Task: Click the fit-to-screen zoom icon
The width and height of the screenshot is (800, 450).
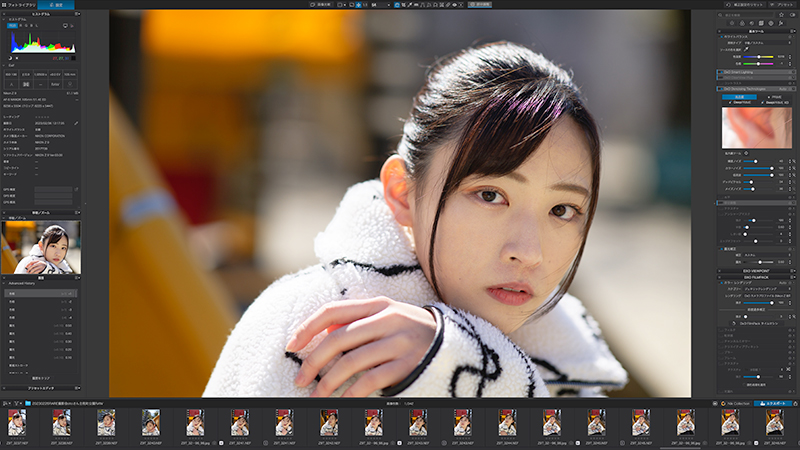Action: click(358, 5)
